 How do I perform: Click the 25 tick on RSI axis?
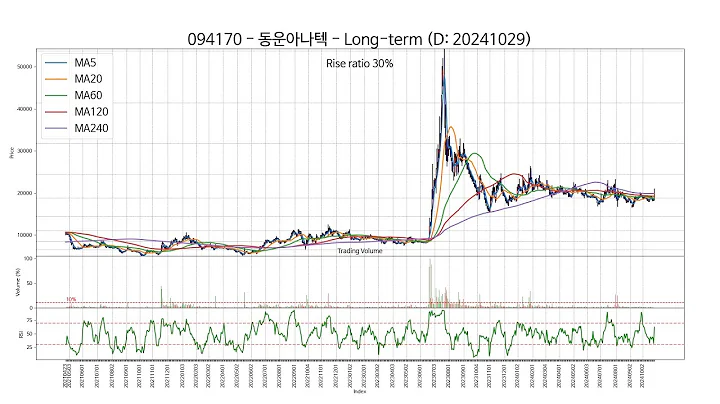click(30, 348)
